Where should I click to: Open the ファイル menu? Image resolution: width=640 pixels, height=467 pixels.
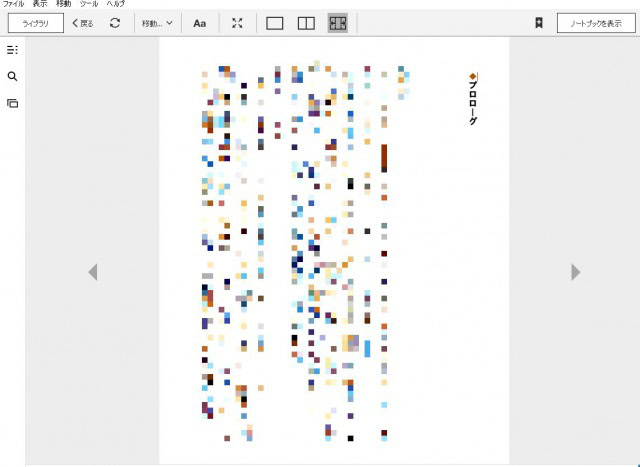(13, 4)
